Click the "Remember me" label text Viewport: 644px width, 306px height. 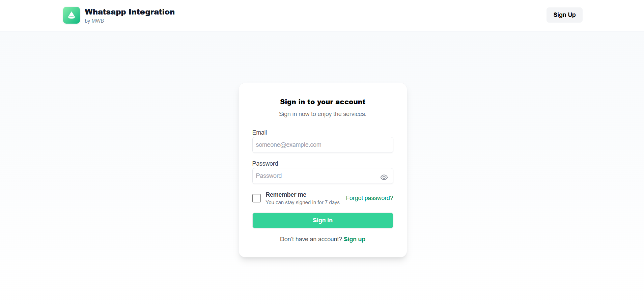coord(286,195)
